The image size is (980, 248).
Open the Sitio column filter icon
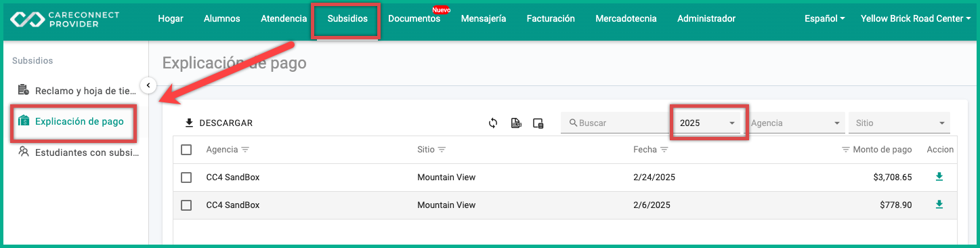click(441, 150)
